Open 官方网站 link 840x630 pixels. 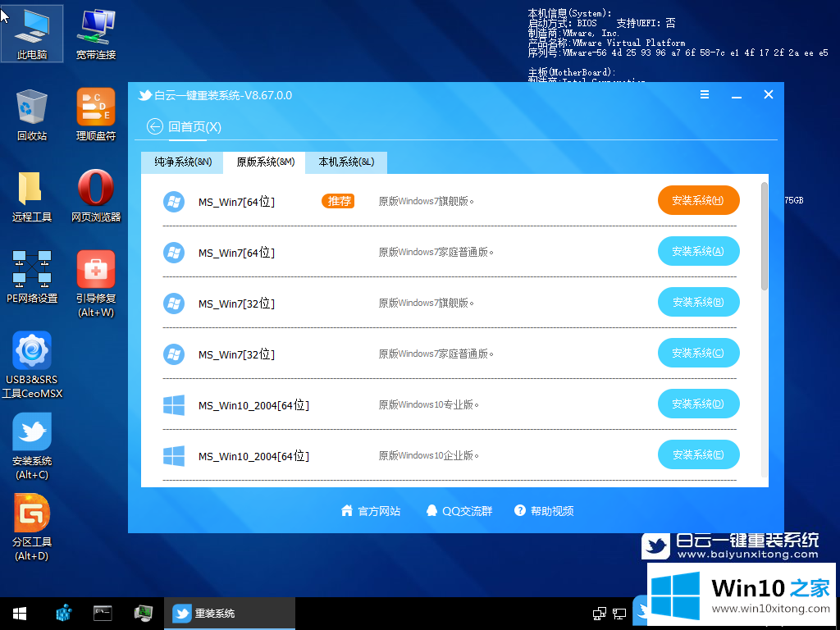[x=371, y=511]
